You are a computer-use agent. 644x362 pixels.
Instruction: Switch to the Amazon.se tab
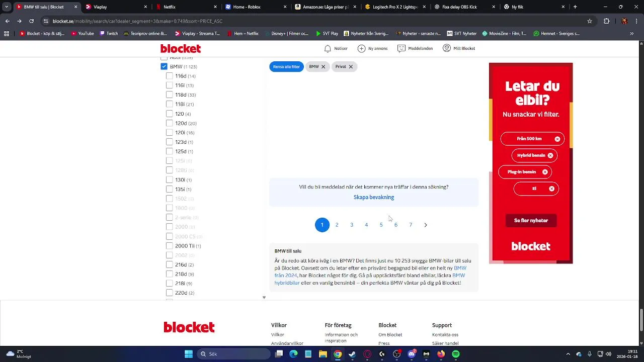pyautogui.click(x=326, y=7)
